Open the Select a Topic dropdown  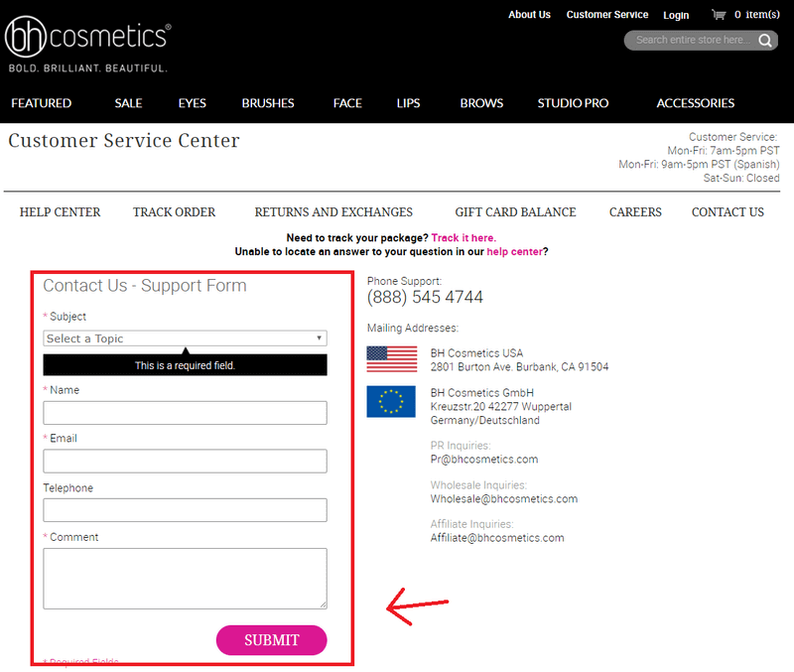tap(185, 338)
